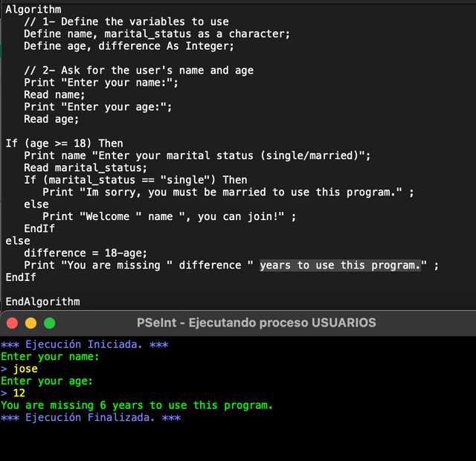Screen dimensions: 476x461
Task: Click the 'Im sorry, you must be married' line
Action: click(228, 192)
